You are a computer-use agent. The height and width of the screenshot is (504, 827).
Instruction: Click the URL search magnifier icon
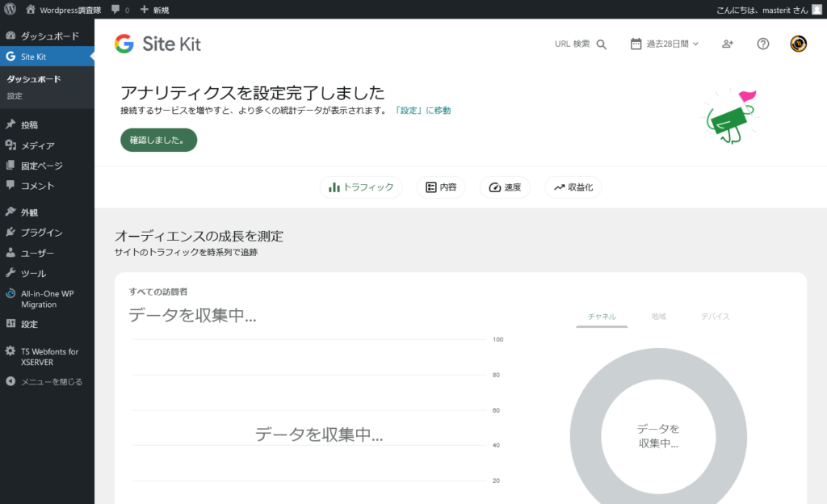point(602,44)
